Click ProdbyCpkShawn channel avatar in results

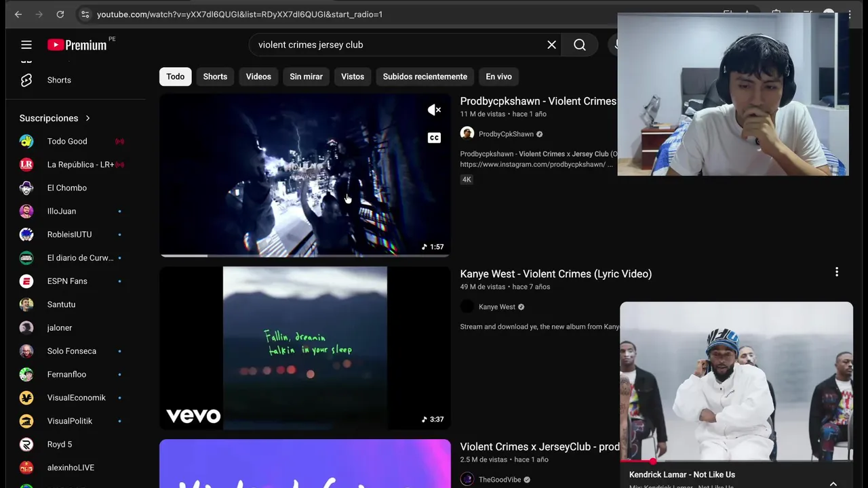point(467,134)
